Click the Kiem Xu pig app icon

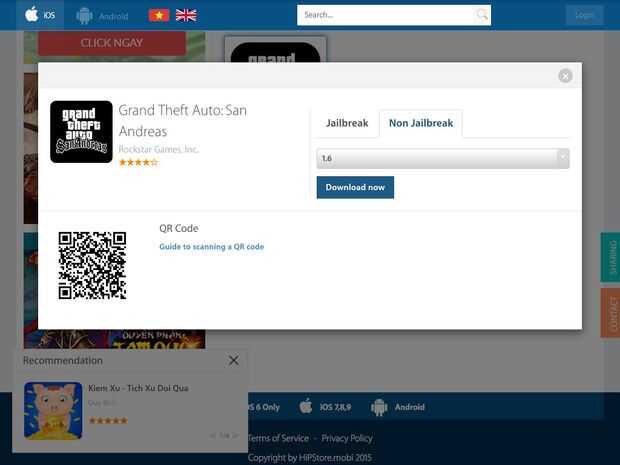tap(53, 410)
